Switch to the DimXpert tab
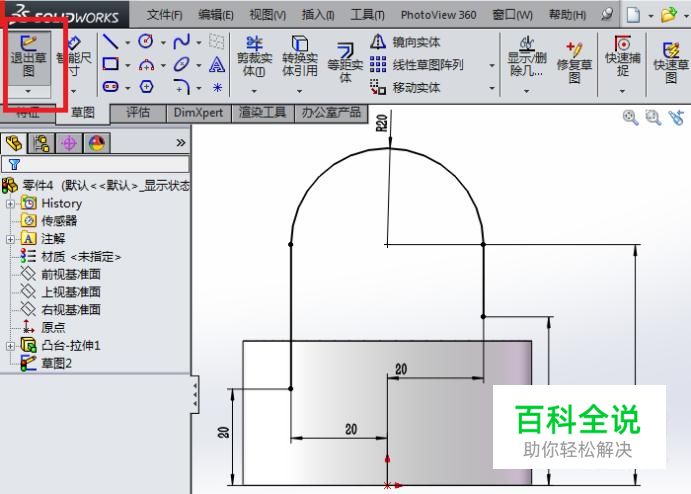 pyautogui.click(x=198, y=113)
